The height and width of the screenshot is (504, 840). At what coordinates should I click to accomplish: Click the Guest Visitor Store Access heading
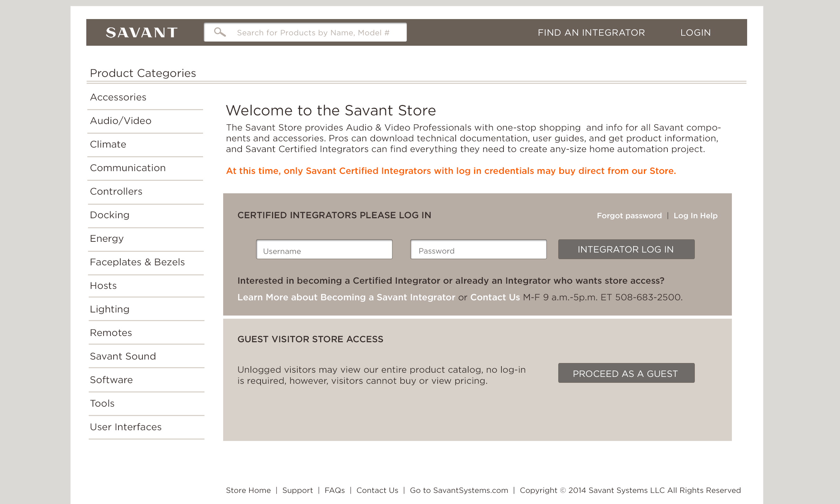(x=310, y=339)
